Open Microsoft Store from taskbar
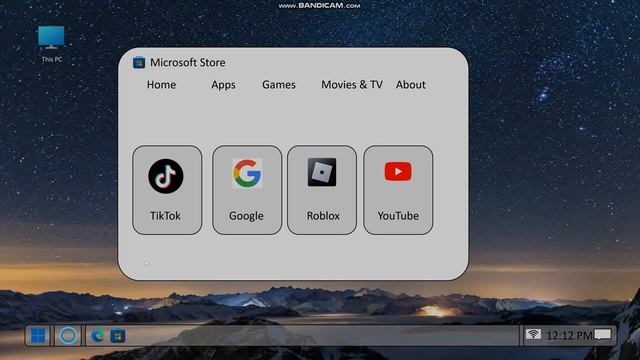The height and width of the screenshot is (360, 640). 118,336
